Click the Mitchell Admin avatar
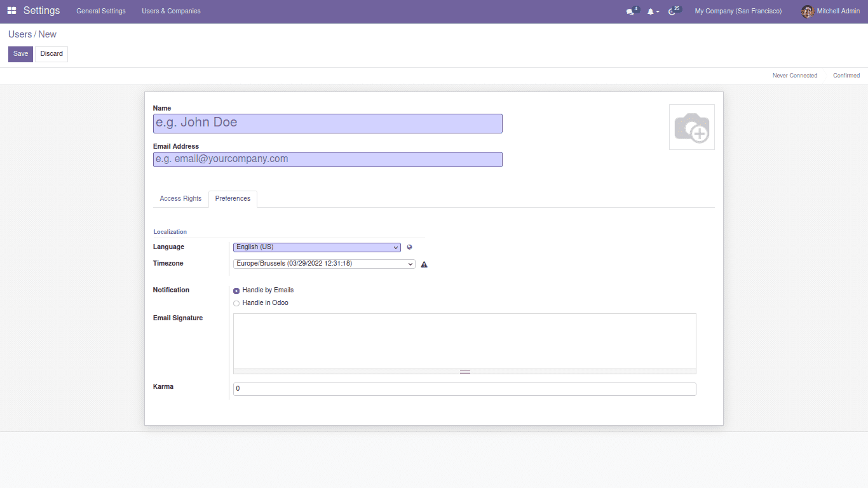 coord(807,11)
